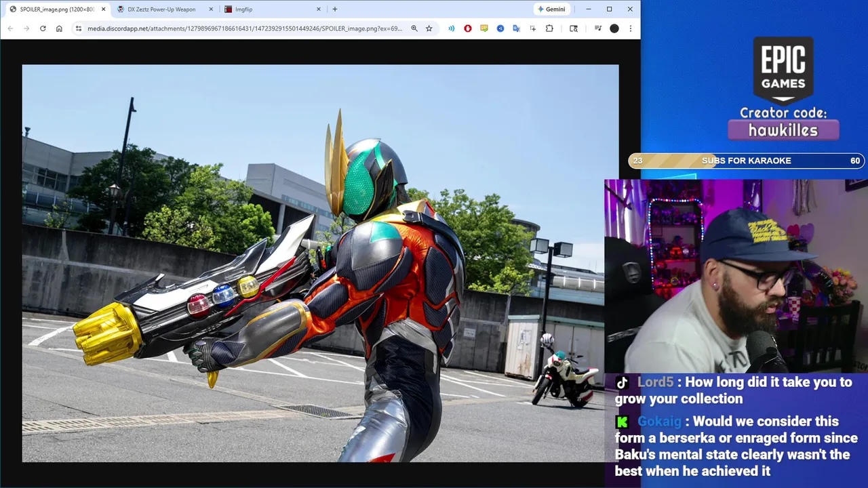This screenshot has width=868, height=488.
Task: Open the blue circular extension icon
Action: (x=500, y=28)
